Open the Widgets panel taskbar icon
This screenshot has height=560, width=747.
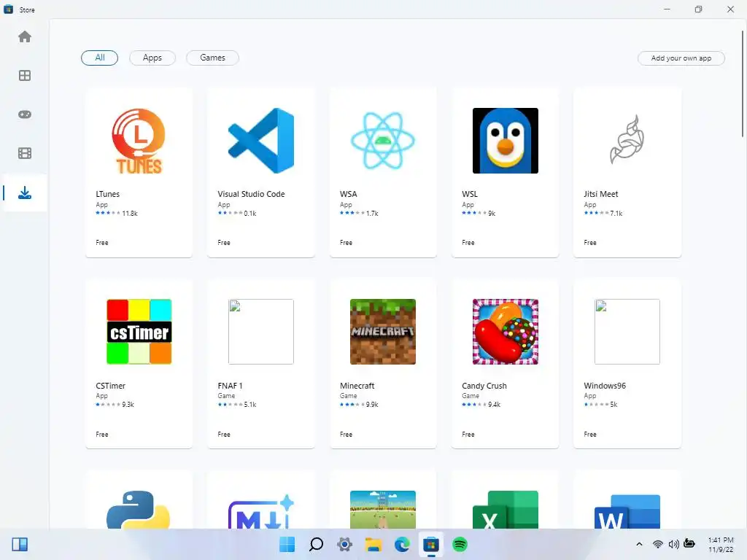(x=20, y=544)
